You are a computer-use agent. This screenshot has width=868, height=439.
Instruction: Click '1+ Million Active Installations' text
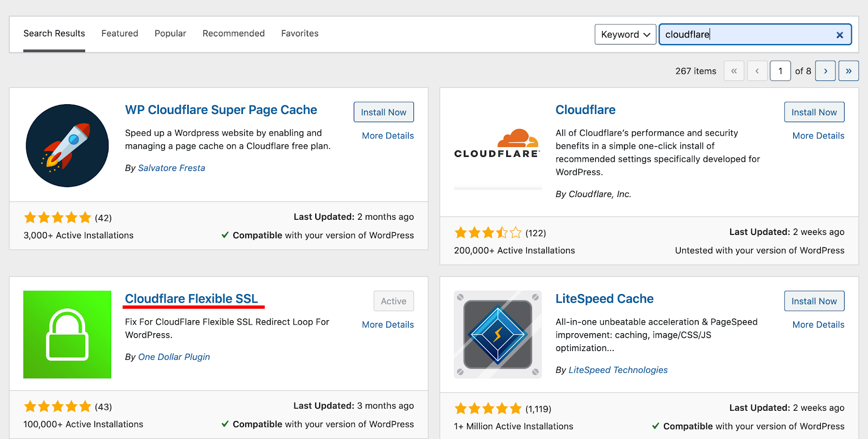tap(514, 427)
